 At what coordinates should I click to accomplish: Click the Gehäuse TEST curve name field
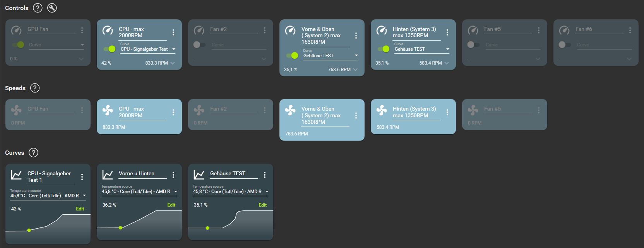click(x=234, y=174)
